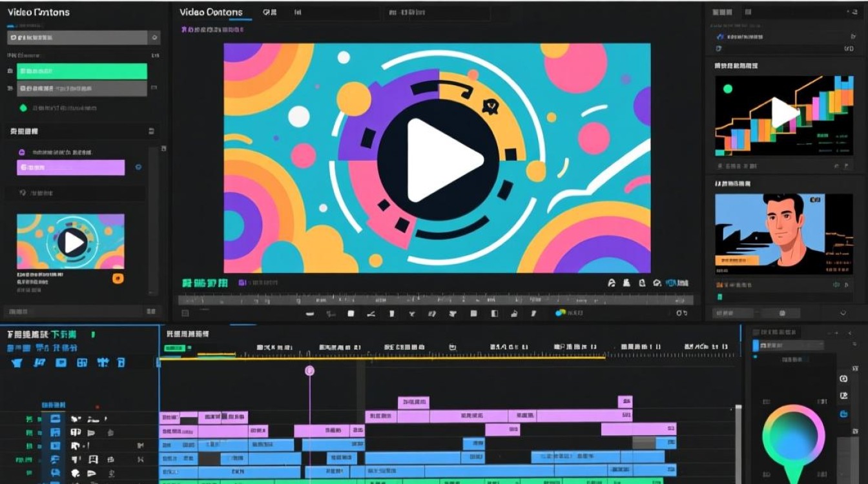Screen dimensions: 868x484
Task: Open the staircase bar chart clip thumbnail
Action: 784,116
